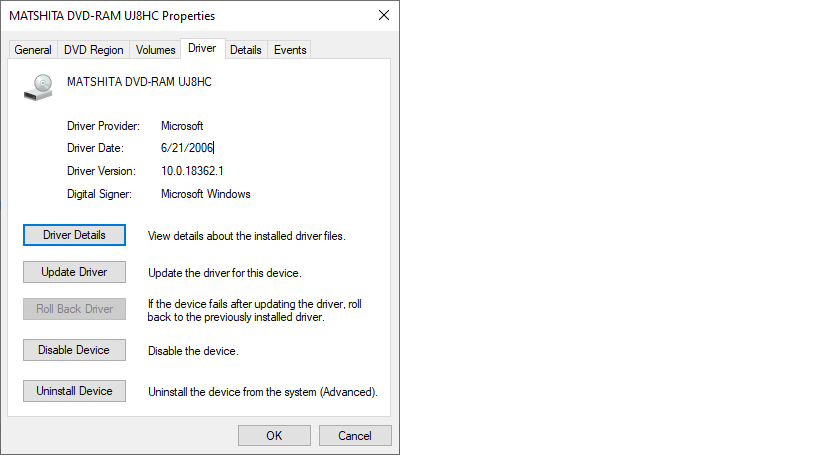Screen dimensions: 819x460
Task: Click the 'Driver Version:' label
Action: [x=101, y=171]
